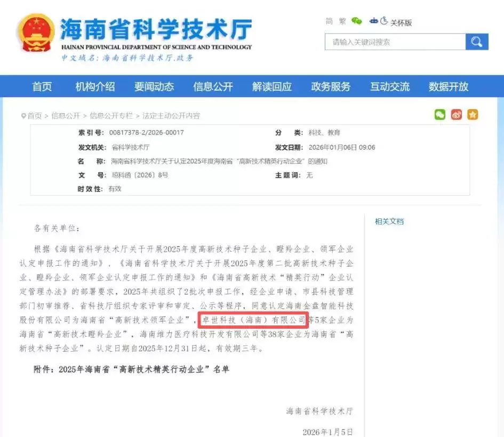Screen dimensions: 504x437
Task: Switch to simplified Chinese (简)
Action: click(329, 21)
